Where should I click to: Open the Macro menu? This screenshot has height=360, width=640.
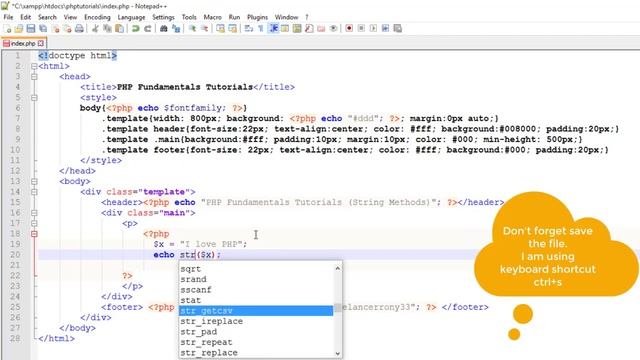212,17
